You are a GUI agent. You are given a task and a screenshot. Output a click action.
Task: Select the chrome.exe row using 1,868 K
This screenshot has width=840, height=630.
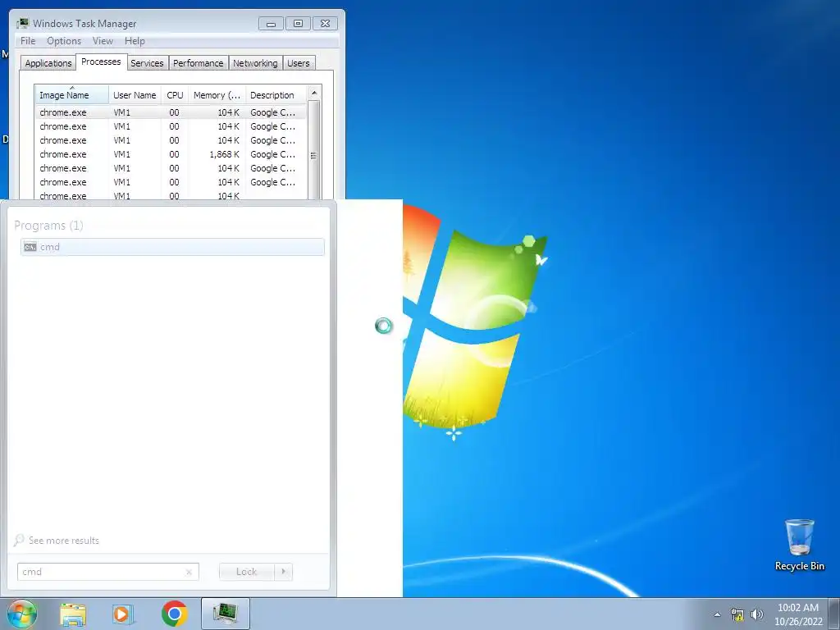click(x=171, y=154)
